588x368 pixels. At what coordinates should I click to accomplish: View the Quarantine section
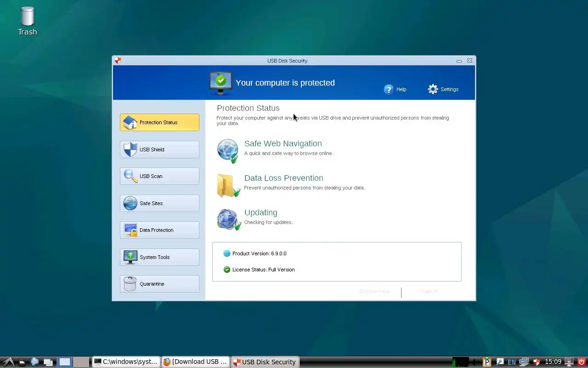click(159, 284)
